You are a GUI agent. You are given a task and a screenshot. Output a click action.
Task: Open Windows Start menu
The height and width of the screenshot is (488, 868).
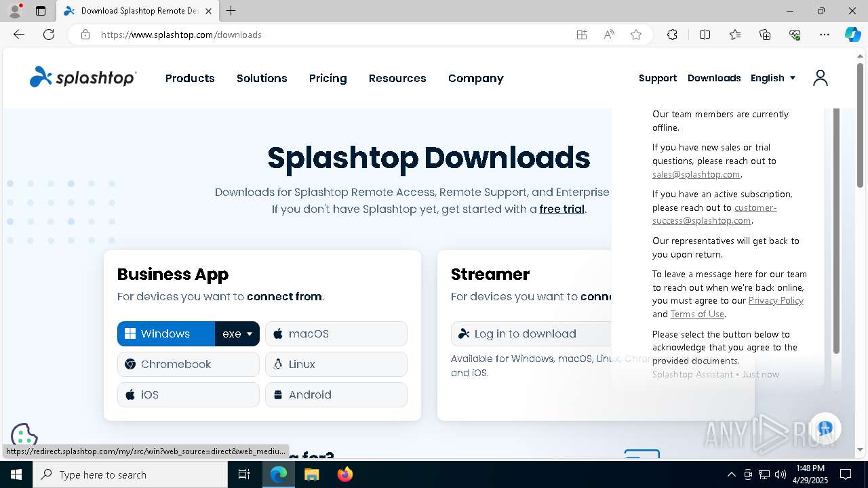(x=16, y=474)
